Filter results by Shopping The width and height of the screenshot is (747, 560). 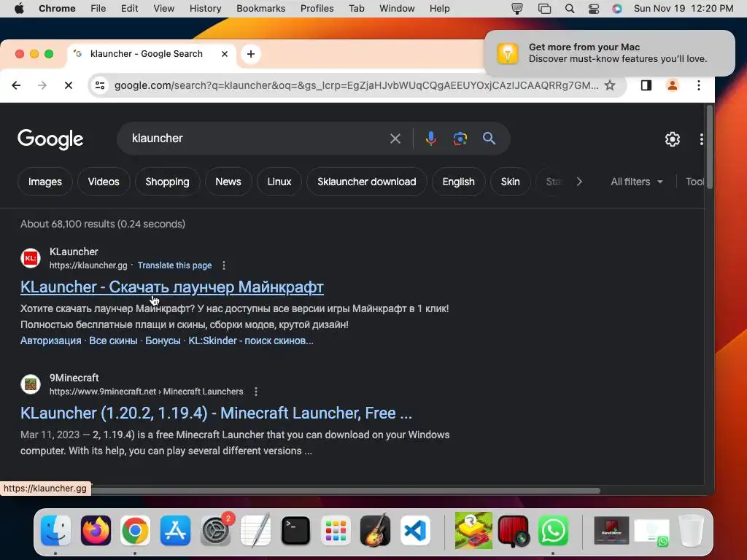pyautogui.click(x=167, y=182)
